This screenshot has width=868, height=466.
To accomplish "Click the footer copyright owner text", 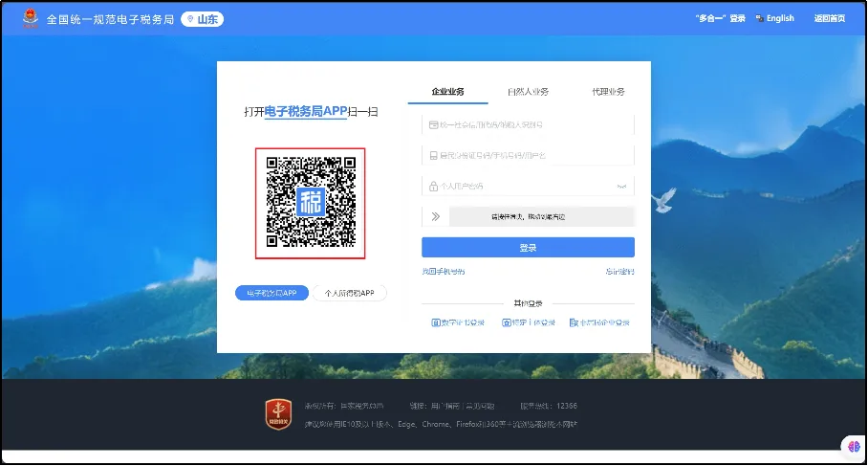I will pos(344,406).
